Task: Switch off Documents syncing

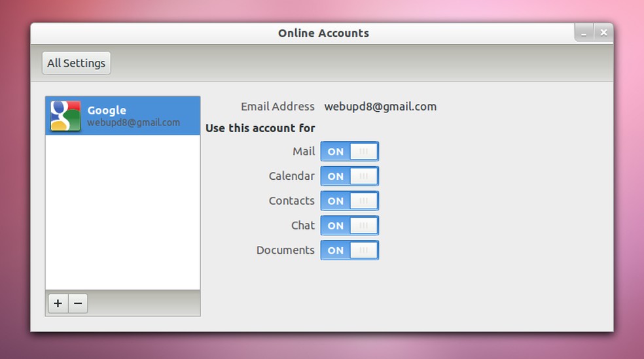Action: tap(349, 250)
